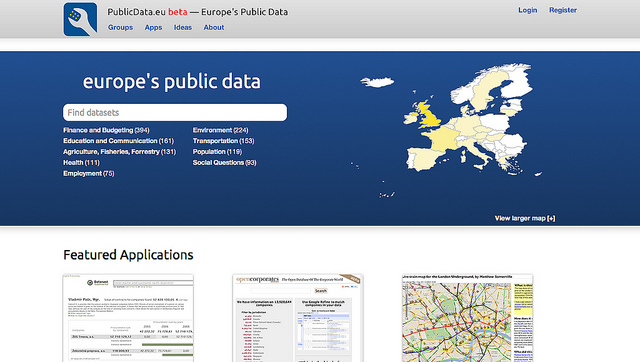Select Iceland on the Europe map
Image resolution: width=640 pixels, height=362 pixels.
(378, 82)
